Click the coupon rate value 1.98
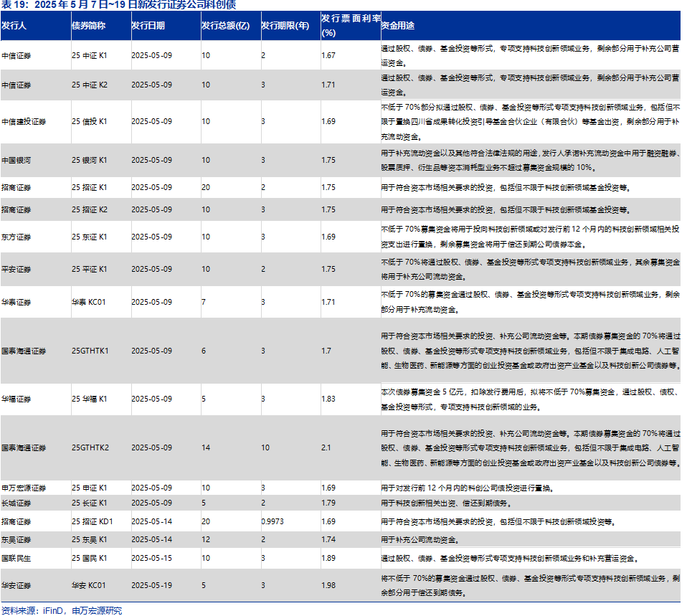 pos(328,586)
